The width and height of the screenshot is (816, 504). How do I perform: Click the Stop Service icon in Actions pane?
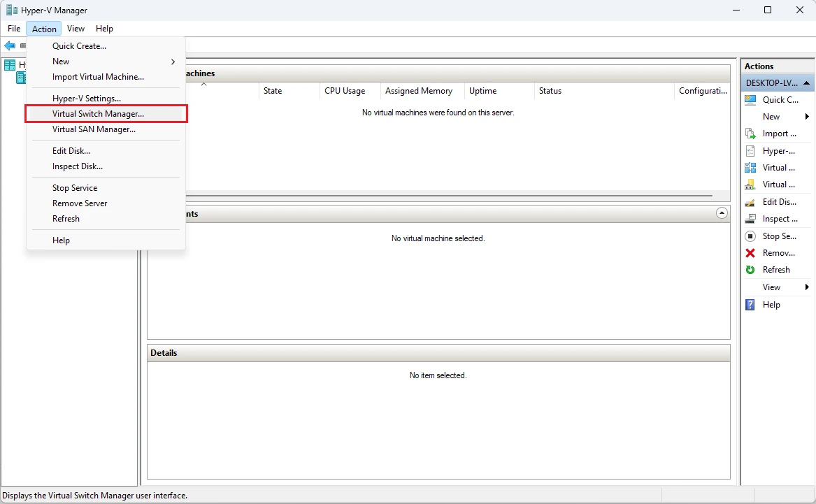tap(750, 236)
